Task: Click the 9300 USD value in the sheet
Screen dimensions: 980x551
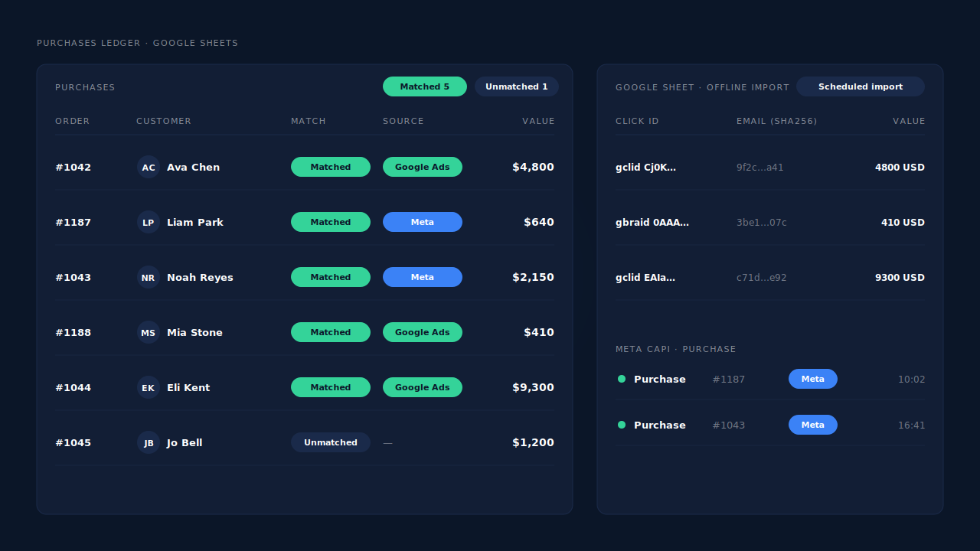Action: click(900, 277)
